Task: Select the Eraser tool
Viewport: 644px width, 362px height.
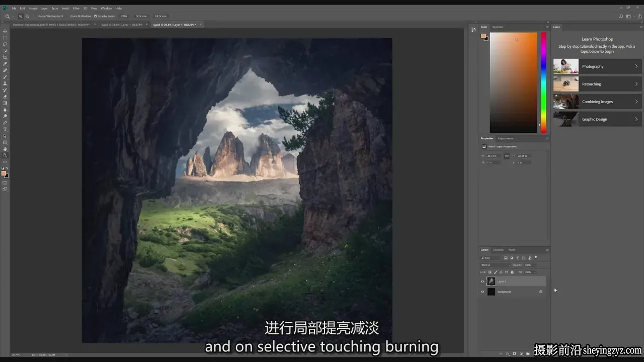Action: tap(5, 97)
